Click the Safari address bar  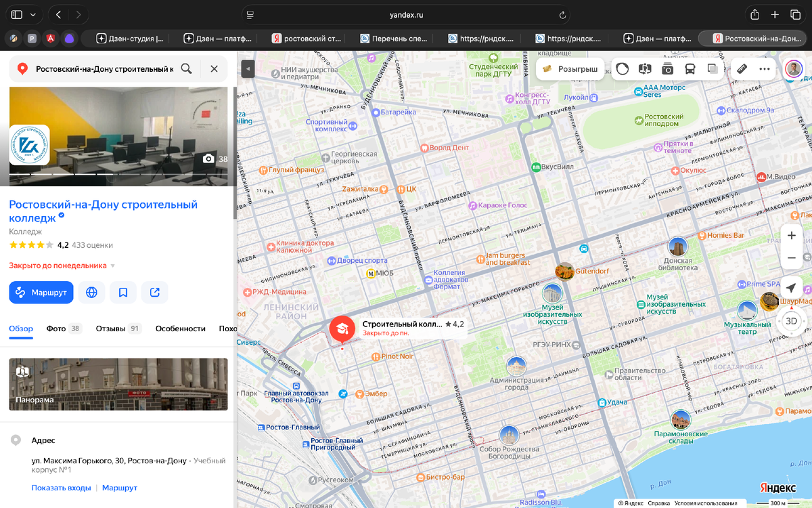pos(406,15)
